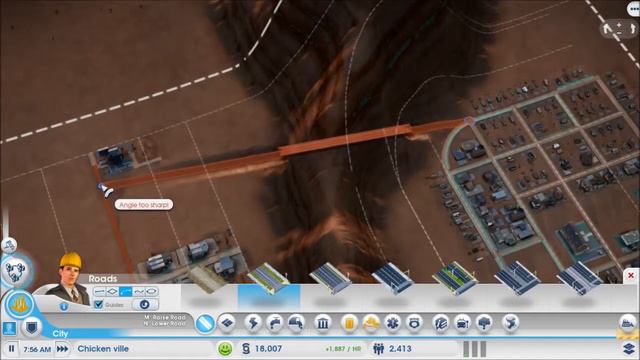Click the RCI demand bars
The width and height of the screenshot is (640, 360).
(x=475, y=349)
